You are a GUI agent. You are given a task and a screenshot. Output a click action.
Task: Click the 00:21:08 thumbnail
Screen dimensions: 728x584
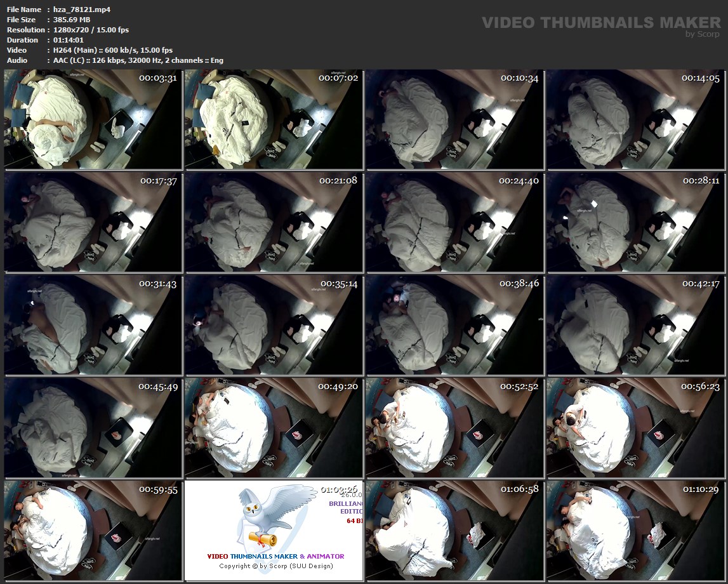[274, 222]
